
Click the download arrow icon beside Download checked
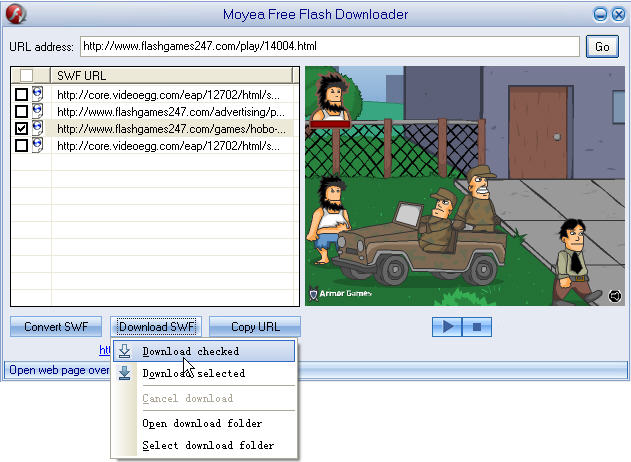pyautogui.click(x=124, y=351)
